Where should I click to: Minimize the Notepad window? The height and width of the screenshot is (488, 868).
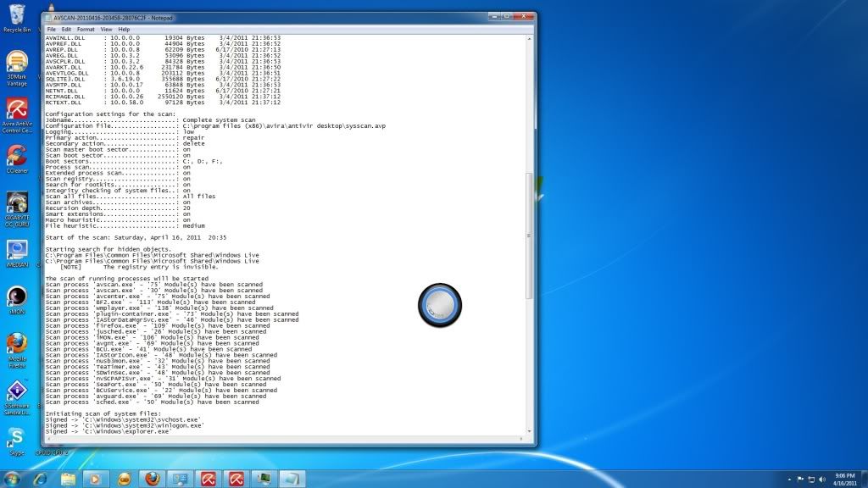(494, 17)
